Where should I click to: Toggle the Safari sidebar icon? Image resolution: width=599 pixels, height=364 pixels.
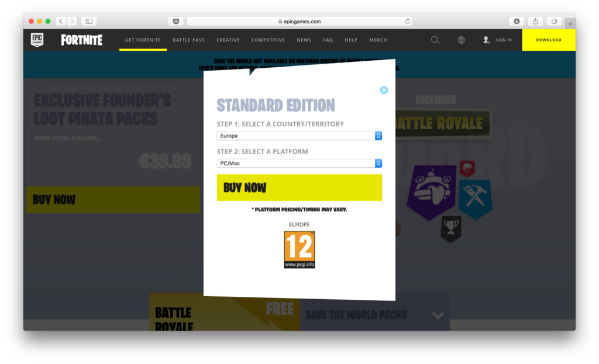[89, 21]
